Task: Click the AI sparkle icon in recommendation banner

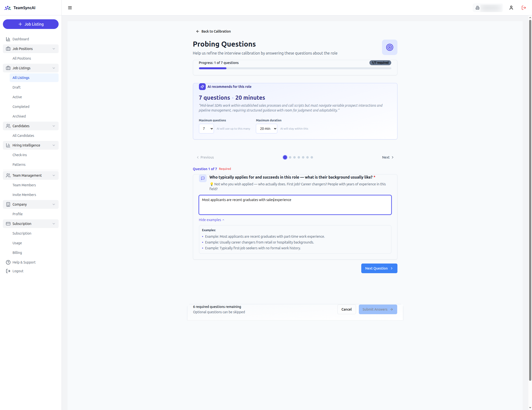Action: tap(202, 87)
